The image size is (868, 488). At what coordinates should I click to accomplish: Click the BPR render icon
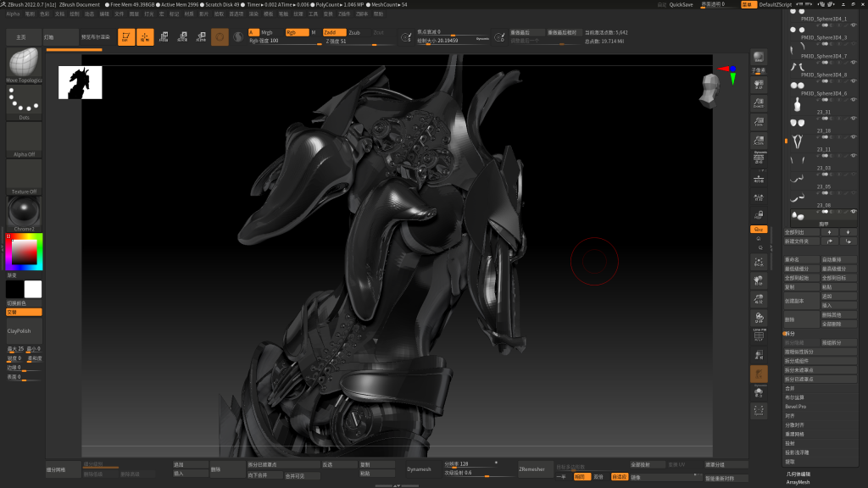click(x=759, y=58)
